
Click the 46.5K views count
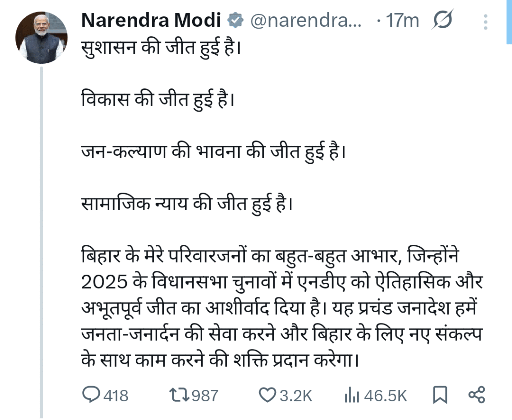coord(385,396)
